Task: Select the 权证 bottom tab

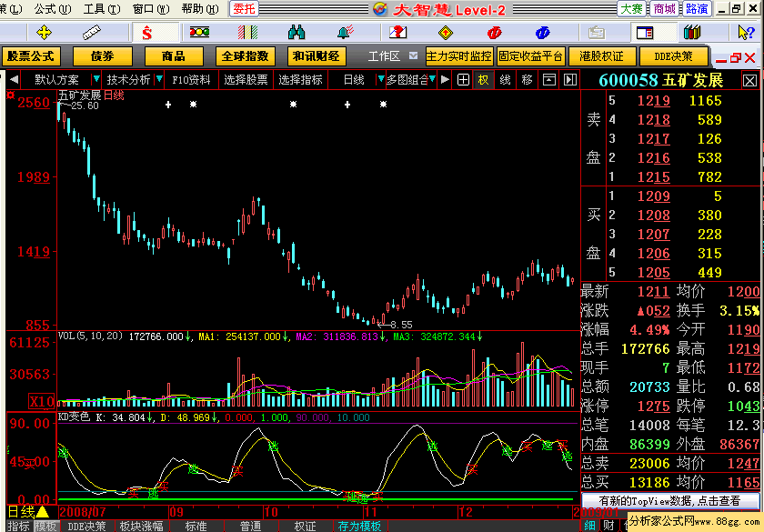Action: tap(305, 526)
